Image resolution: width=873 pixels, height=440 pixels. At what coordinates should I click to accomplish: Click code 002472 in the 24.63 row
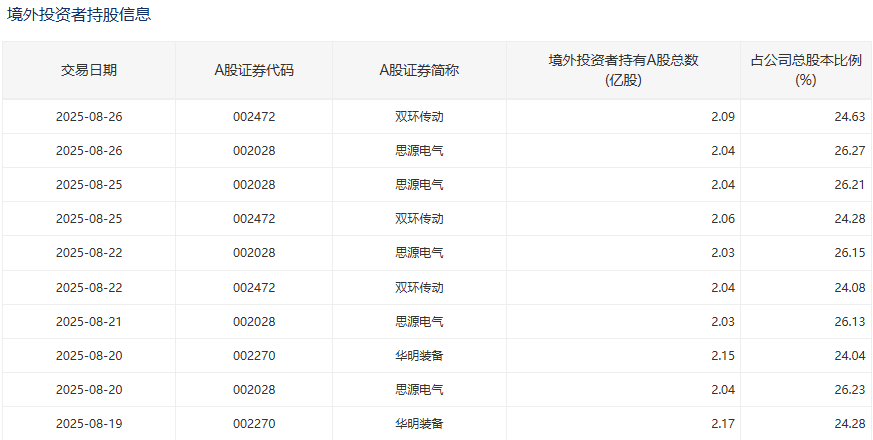(254, 117)
